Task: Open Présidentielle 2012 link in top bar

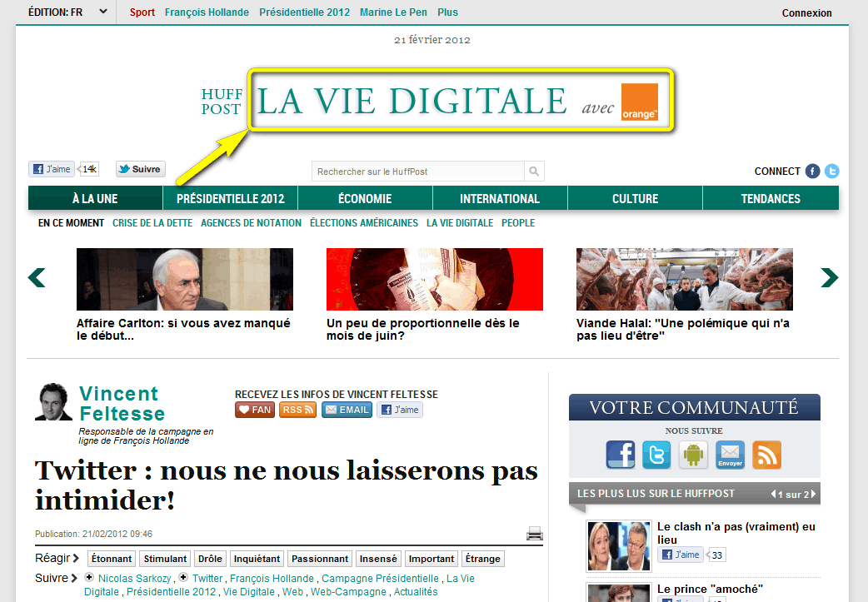Action: (304, 12)
